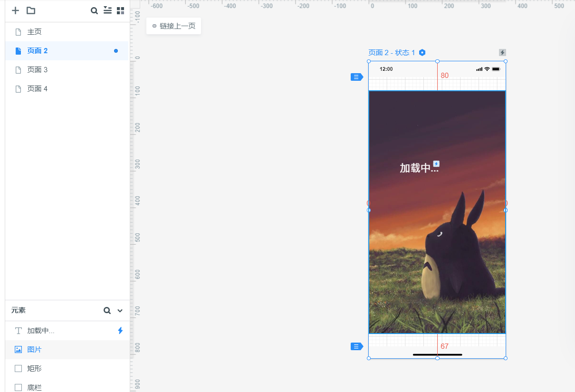
Task: Click the left-middle selection handle of the artboard
Action: 369,210
